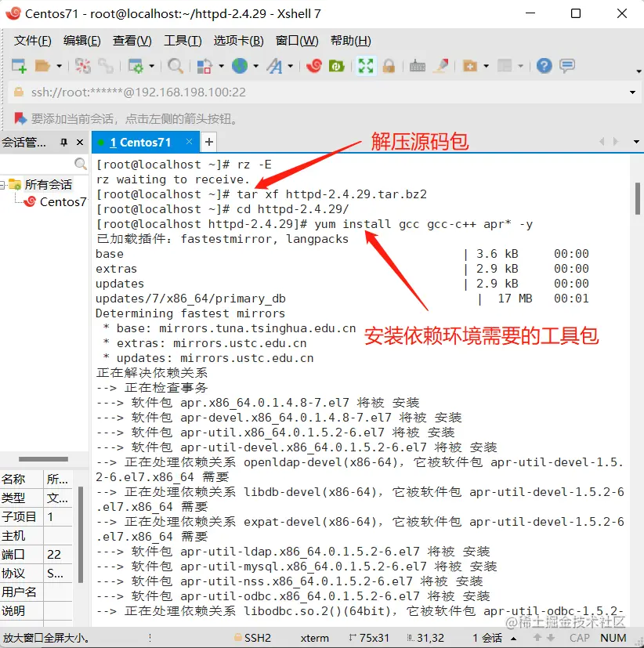This screenshot has height=648, width=644.
Task: Expand the layout panes dropdown arrow
Action: [520, 66]
